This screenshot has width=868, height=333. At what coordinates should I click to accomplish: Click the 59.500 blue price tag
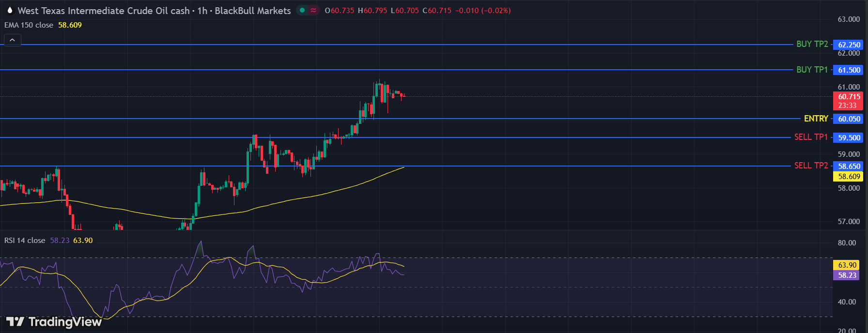coord(849,138)
